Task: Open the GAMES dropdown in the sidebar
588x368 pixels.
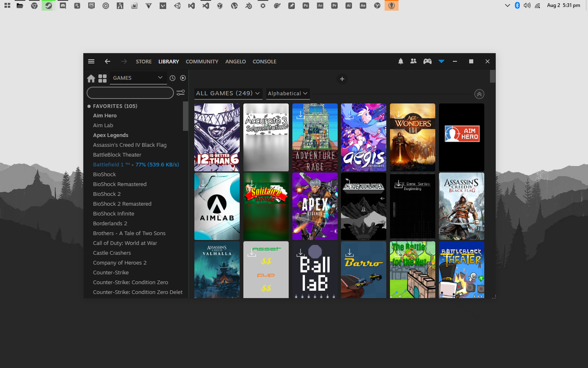Action: click(x=138, y=78)
